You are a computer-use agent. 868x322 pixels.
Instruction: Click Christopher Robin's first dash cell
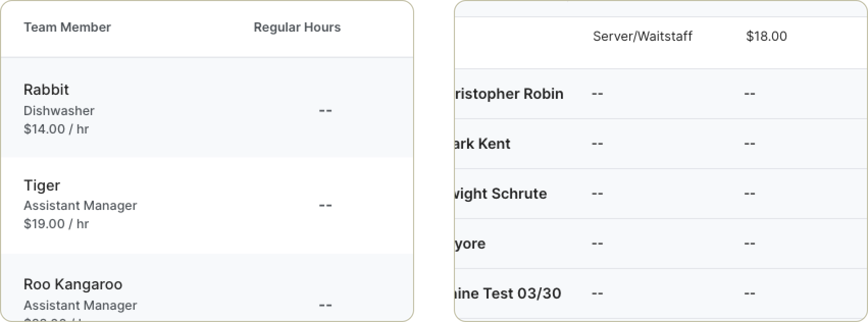(x=597, y=94)
